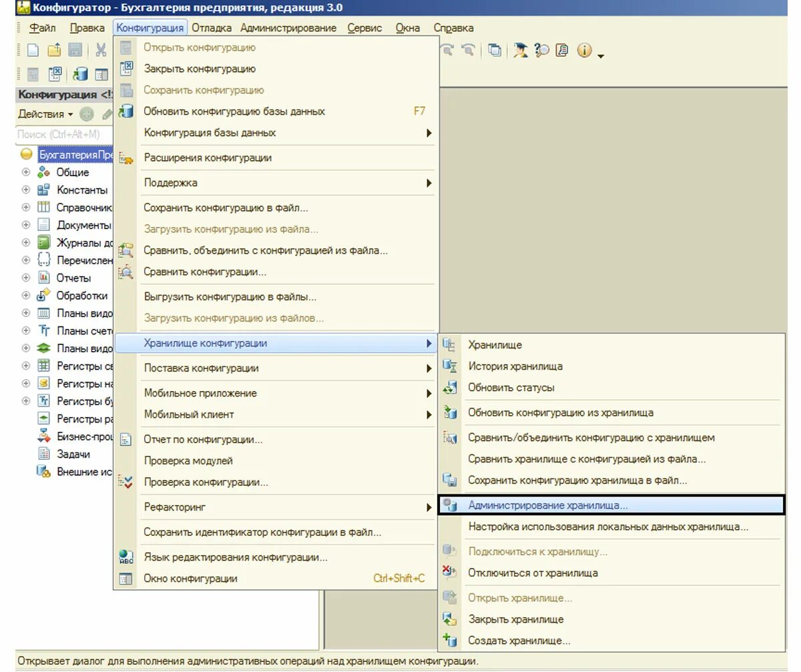This screenshot has width=801, height=672.
Task: Choose Проверка конфигурации menu item
Action: coord(276,482)
